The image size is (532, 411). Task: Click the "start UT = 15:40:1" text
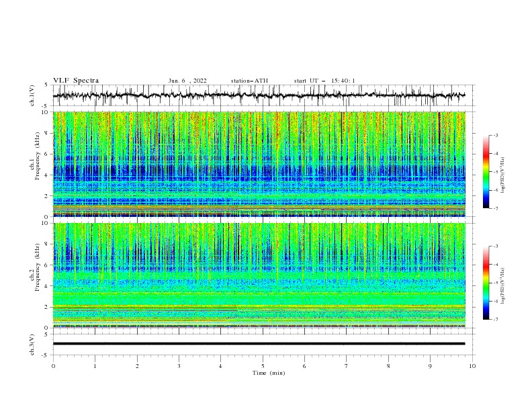(x=324, y=81)
